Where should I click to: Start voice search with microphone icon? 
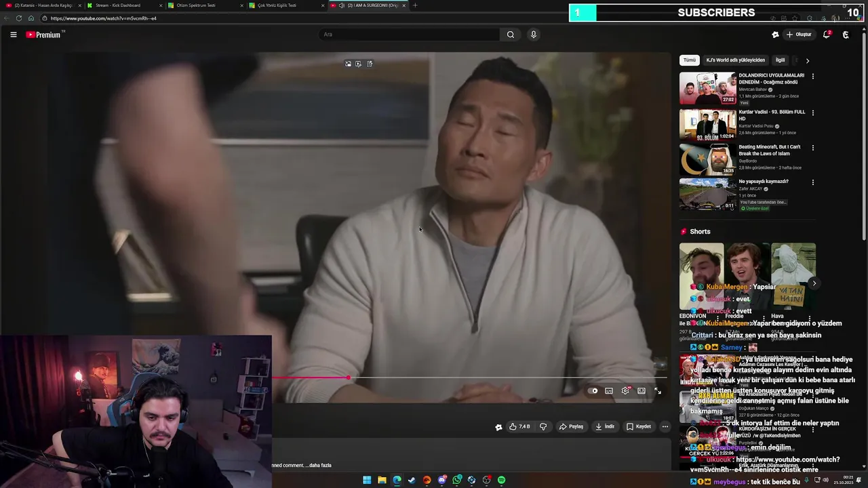[534, 35]
